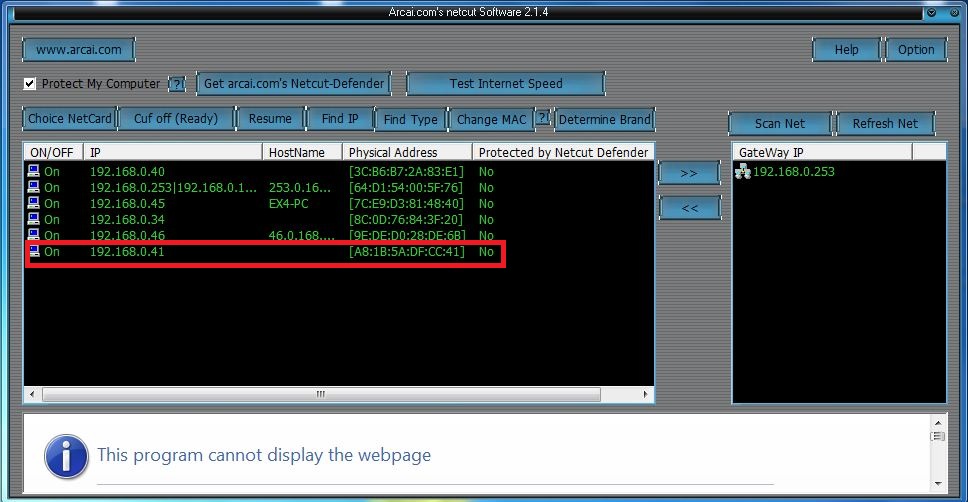Click the webpage panel scroll up arrow
968x502 pixels.
(938, 423)
